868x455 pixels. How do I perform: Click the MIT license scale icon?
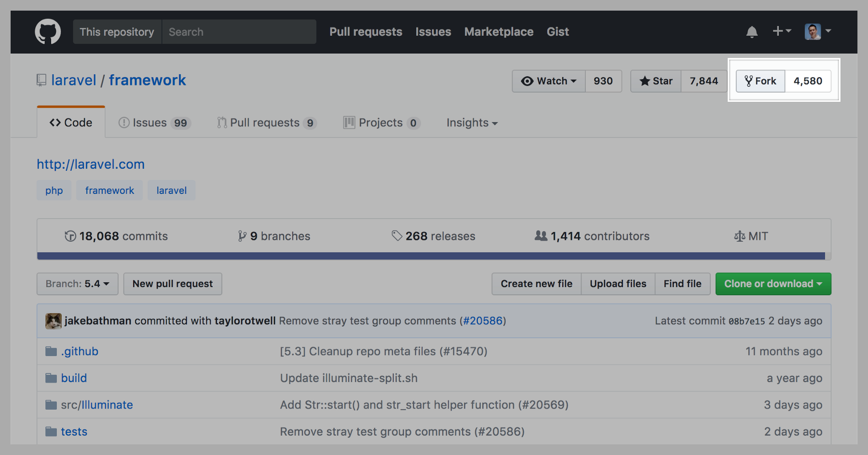coord(739,236)
